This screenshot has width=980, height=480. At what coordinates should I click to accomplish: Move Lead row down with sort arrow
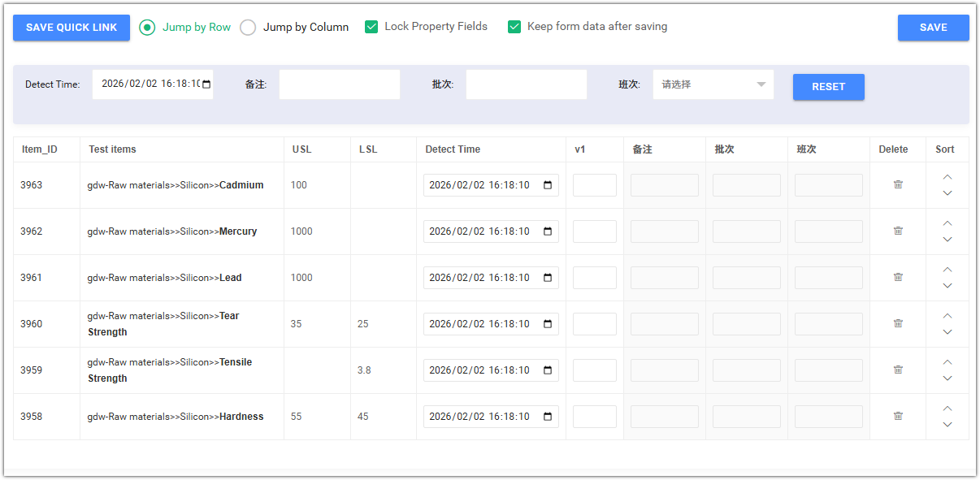tap(947, 286)
